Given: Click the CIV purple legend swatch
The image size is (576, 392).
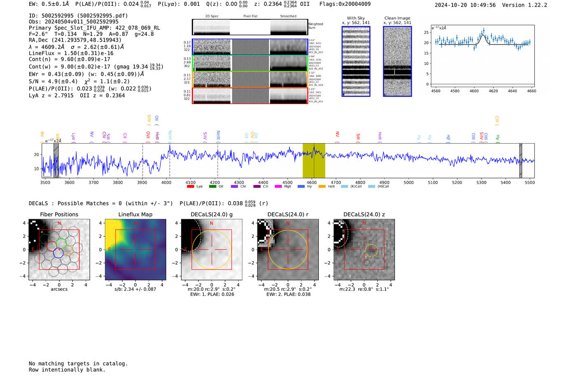Looking at the screenshot, I should click(x=235, y=186).
